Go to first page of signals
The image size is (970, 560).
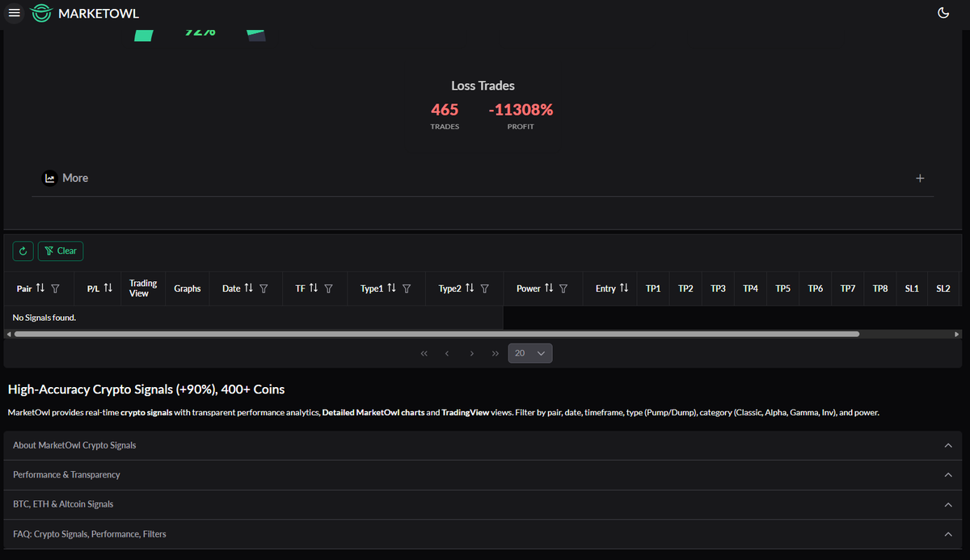424,353
